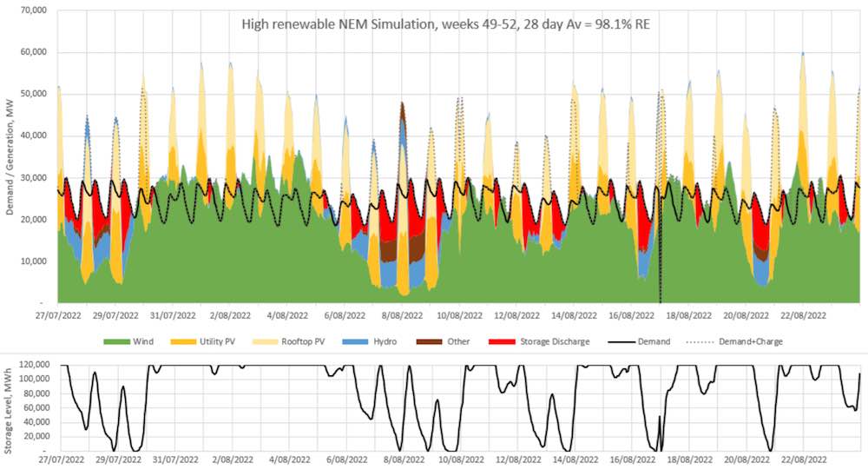
Task: Click 2/08/2022 on the upper chart axis
Action: pos(230,315)
